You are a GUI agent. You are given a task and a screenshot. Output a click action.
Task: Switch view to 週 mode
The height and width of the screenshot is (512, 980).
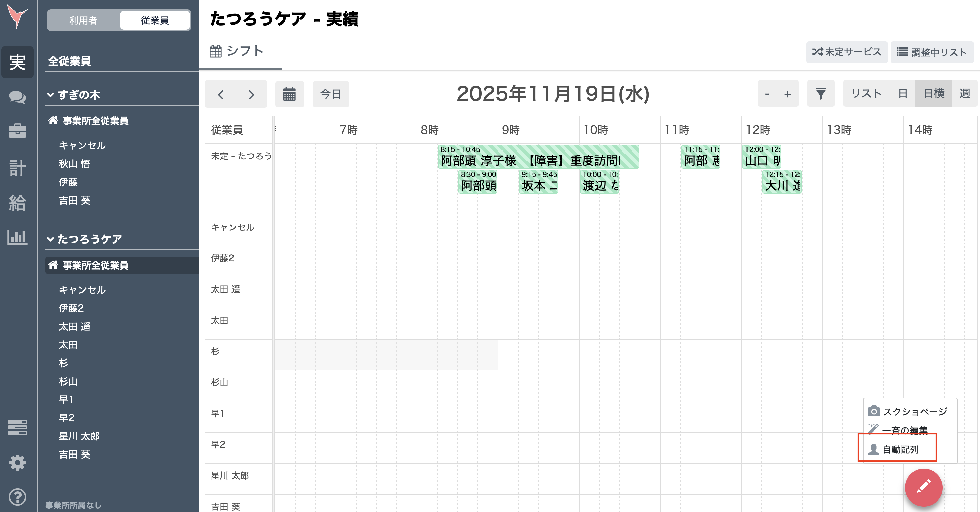click(965, 93)
